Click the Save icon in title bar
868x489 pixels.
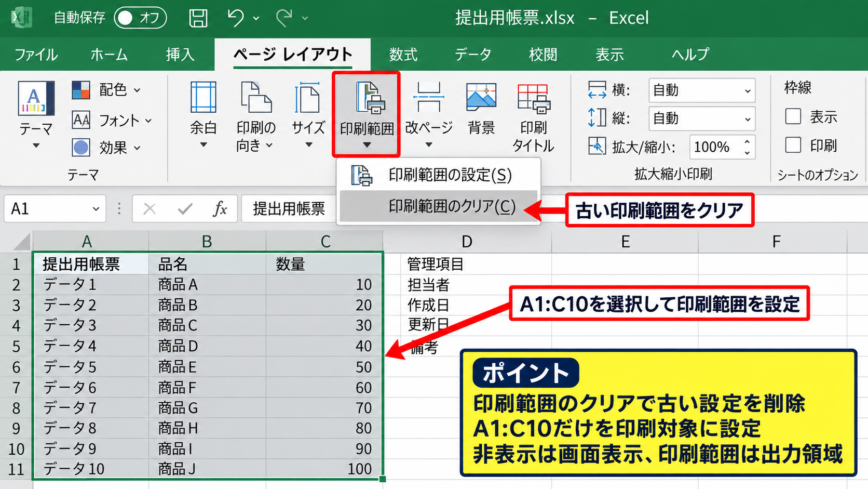(198, 18)
